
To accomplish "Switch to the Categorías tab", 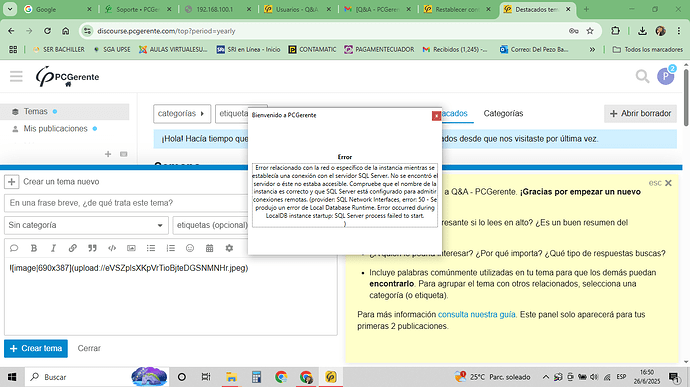I will 503,114.
